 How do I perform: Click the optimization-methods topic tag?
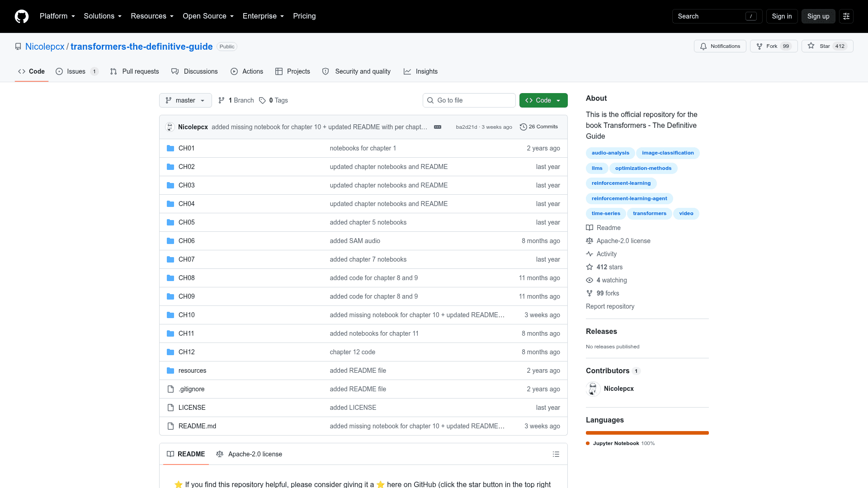pyautogui.click(x=643, y=169)
